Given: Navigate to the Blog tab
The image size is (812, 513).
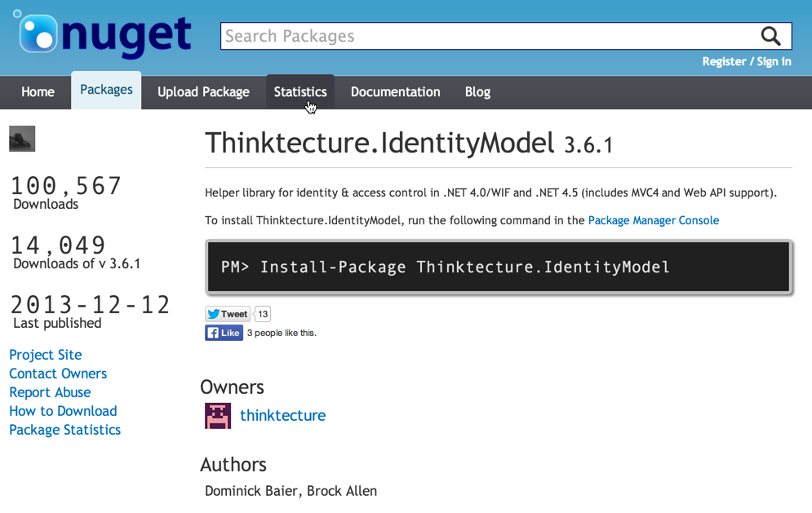Looking at the screenshot, I should 477,92.
